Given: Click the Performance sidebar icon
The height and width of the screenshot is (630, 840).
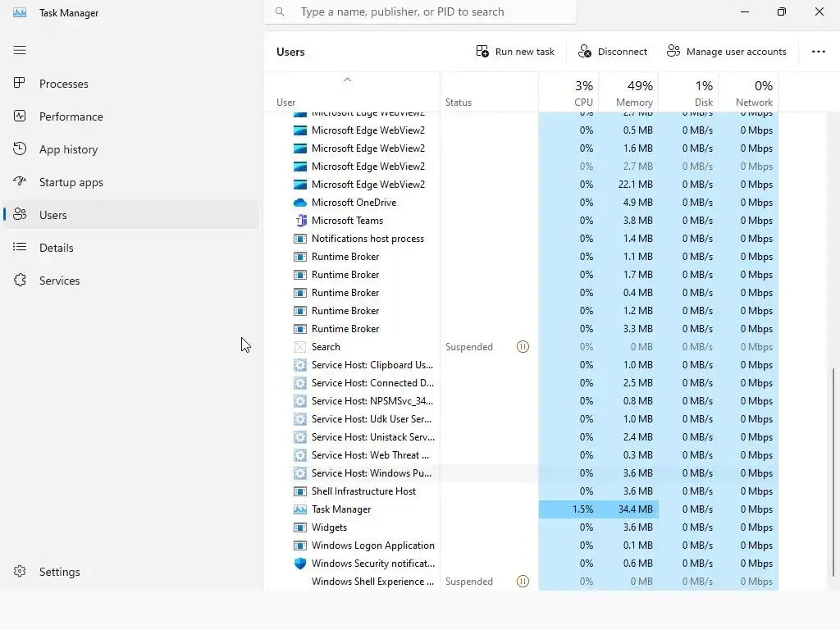Looking at the screenshot, I should coord(20,116).
